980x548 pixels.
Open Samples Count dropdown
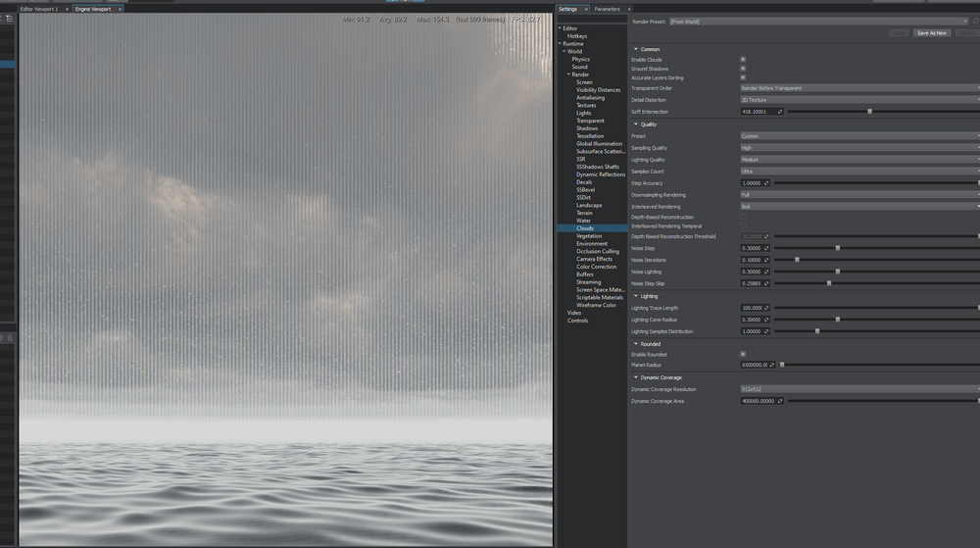859,172
